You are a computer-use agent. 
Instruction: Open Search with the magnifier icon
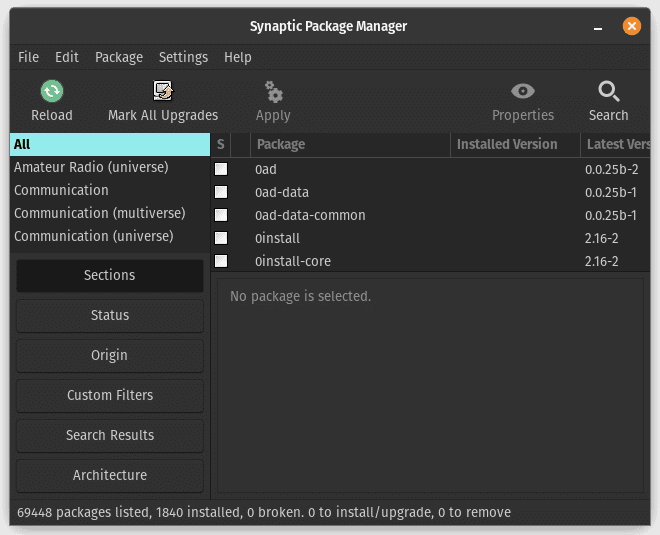pos(609,91)
